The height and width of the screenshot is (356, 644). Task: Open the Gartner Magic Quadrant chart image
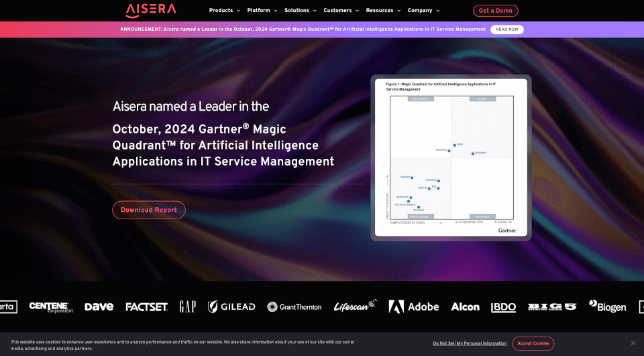click(451, 158)
